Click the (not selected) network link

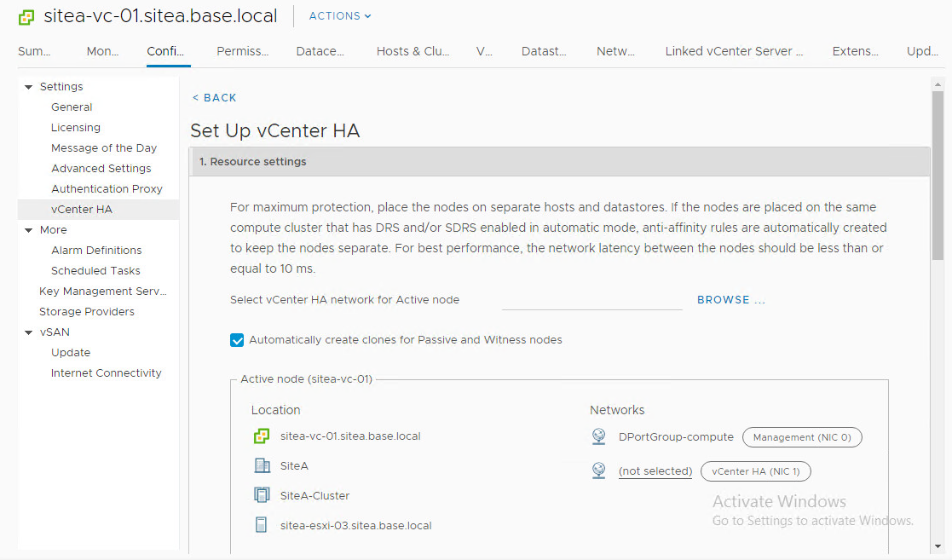[655, 471]
